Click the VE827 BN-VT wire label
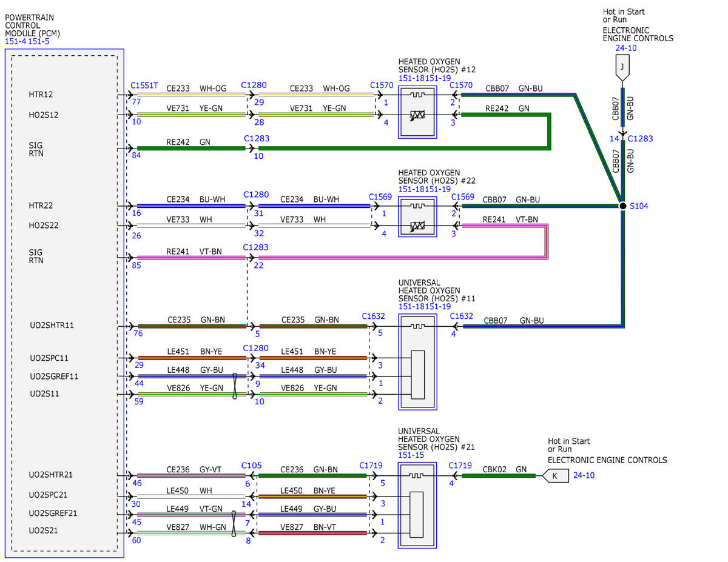The image size is (728, 562). pos(309,527)
